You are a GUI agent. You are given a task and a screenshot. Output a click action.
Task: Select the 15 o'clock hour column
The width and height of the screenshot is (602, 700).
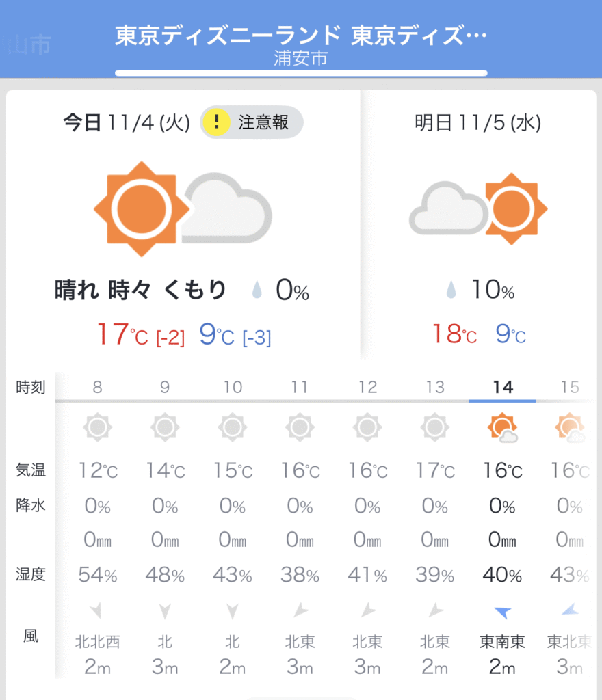point(569,388)
